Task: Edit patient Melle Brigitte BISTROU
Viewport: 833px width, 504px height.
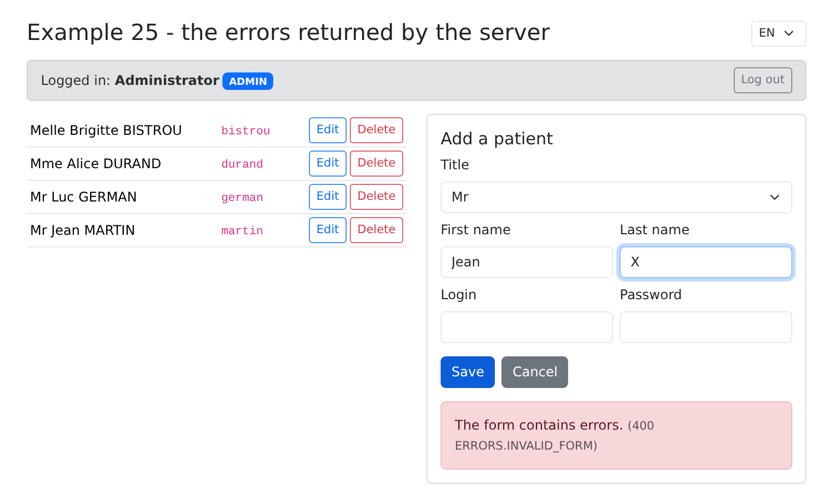Action: (328, 130)
